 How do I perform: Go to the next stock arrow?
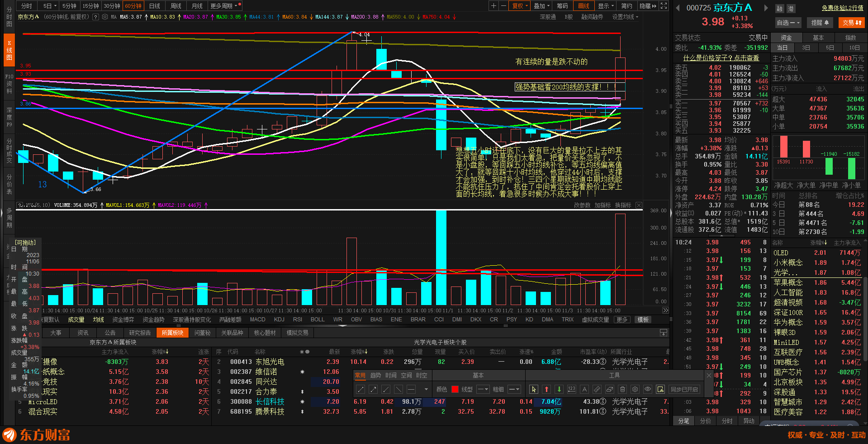[765, 8]
